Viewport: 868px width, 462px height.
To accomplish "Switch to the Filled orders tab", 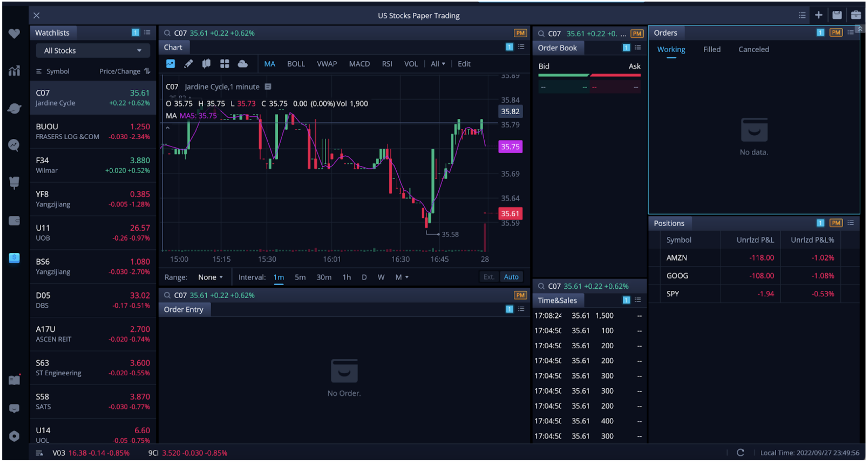I will tap(711, 49).
